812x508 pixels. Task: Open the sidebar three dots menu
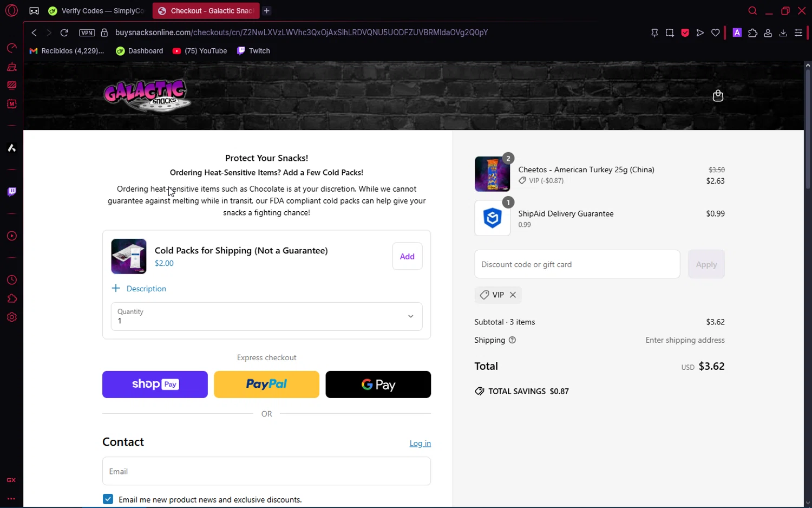11,499
